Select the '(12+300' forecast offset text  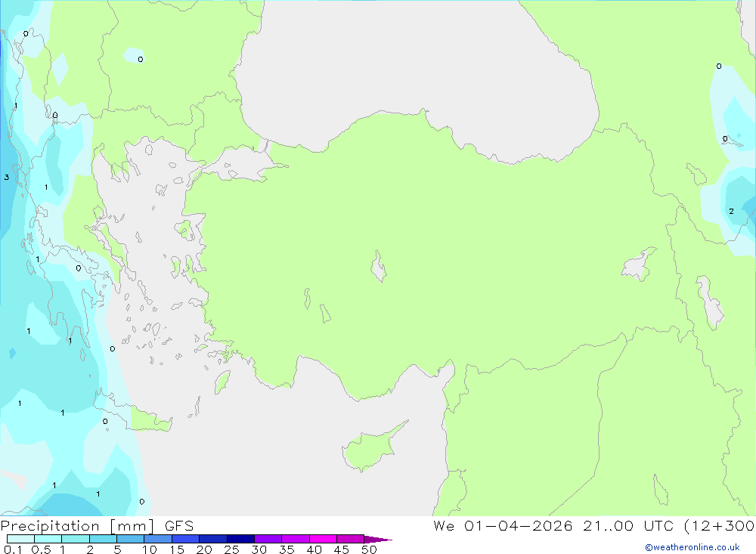coord(720,525)
